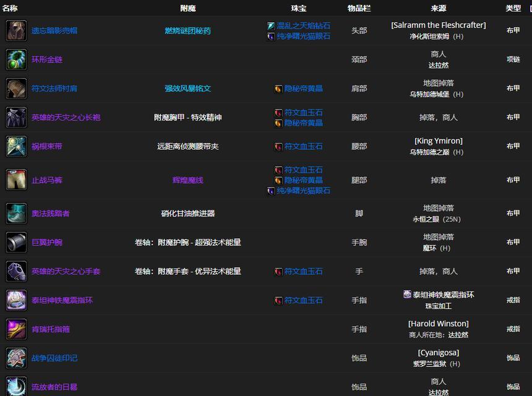Sort by the 附魔 column header
532x396 pixels.
[188, 8]
